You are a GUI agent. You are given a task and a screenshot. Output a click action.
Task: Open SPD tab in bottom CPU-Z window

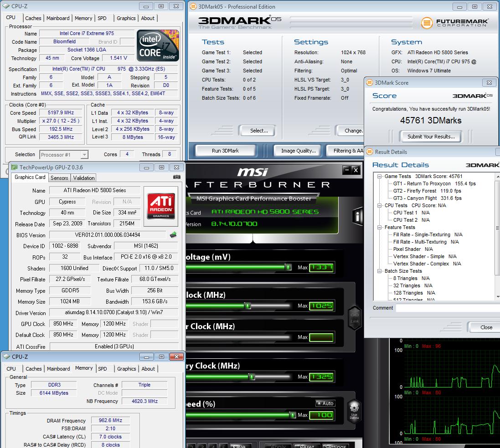[103, 369]
